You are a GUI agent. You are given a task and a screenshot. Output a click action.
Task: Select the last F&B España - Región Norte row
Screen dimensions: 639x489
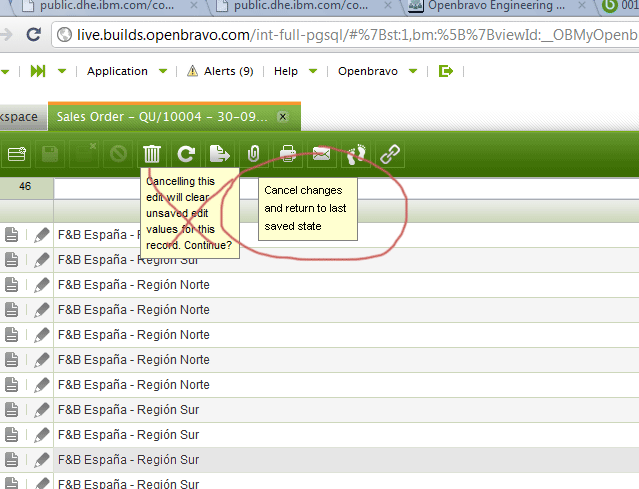click(320, 385)
